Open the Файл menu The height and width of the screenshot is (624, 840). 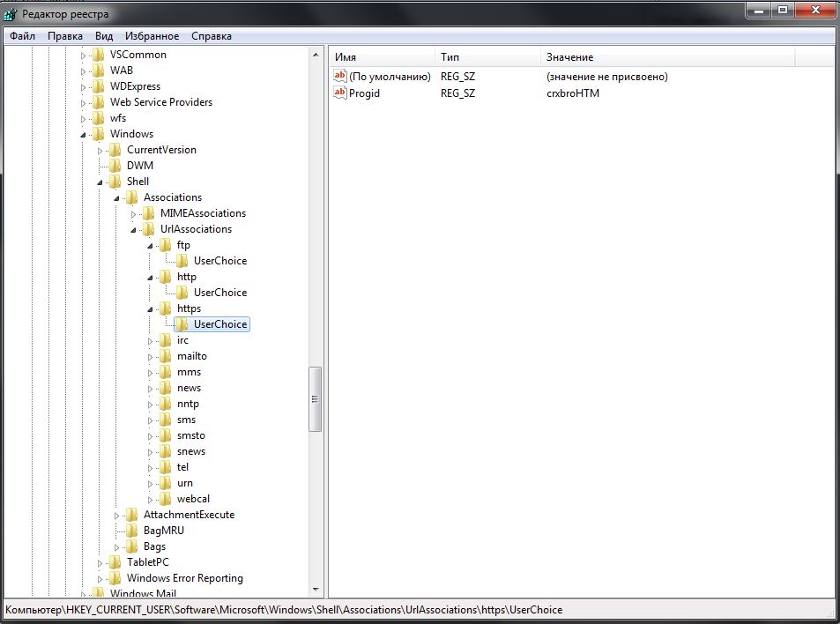coord(23,36)
